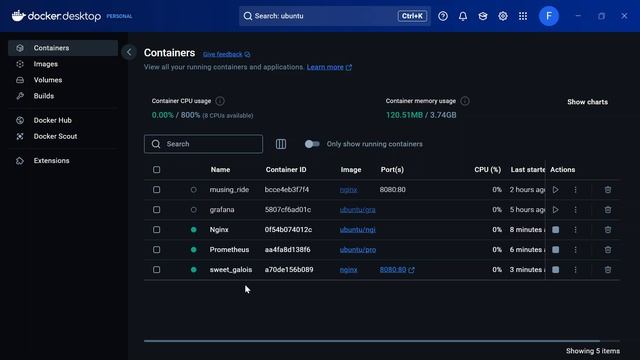Open Docker Hub in sidebar

tap(63, 120)
